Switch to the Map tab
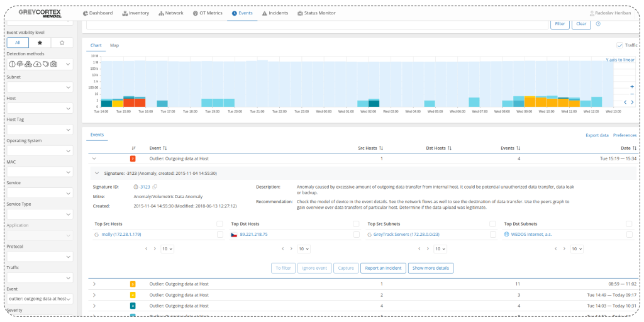The height and width of the screenshot is (322, 644). pos(114,45)
